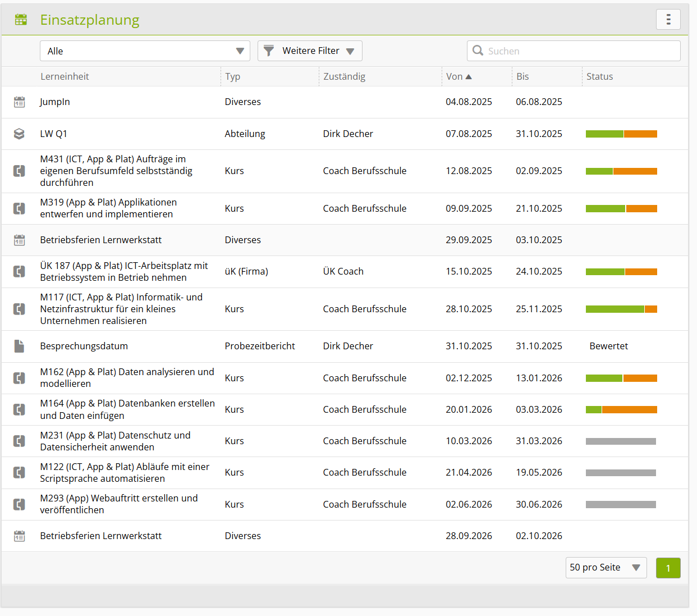Viewport: 697px width, 616px height.
Task: Open the 50 pro Seite dropdown
Action: click(x=606, y=568)
